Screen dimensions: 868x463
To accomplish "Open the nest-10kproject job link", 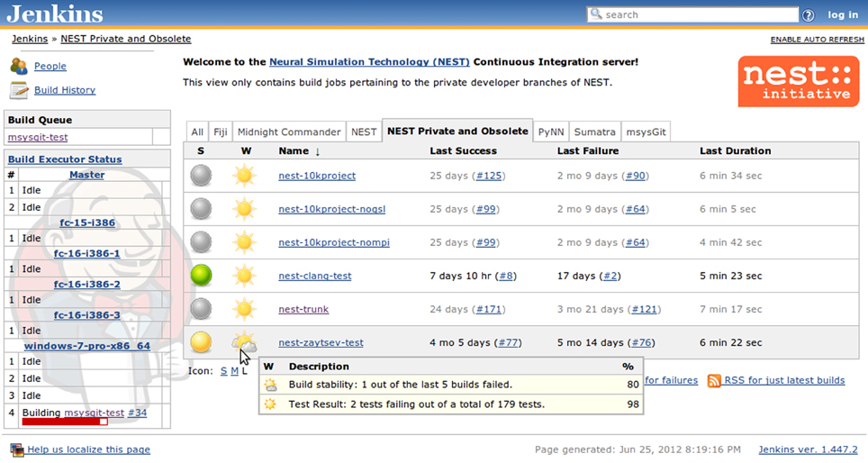I will (x=317, y=176).
